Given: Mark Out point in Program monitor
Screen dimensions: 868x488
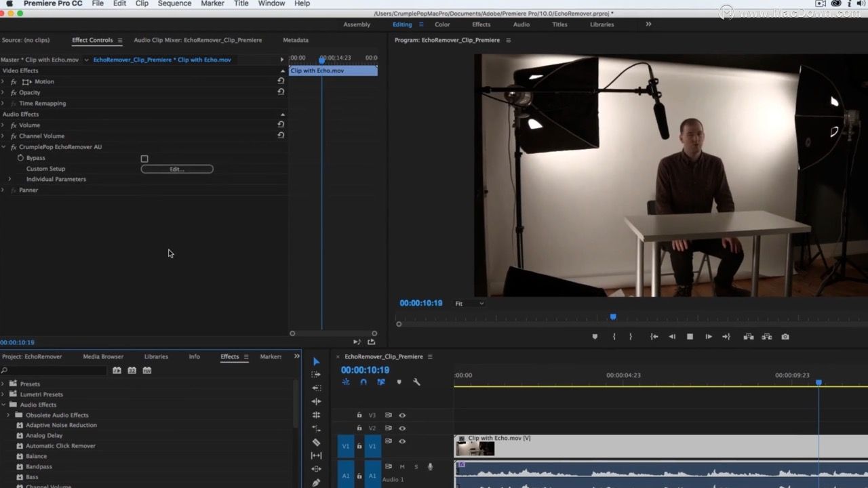Looking at the screenshot, I should click(630, 337).
